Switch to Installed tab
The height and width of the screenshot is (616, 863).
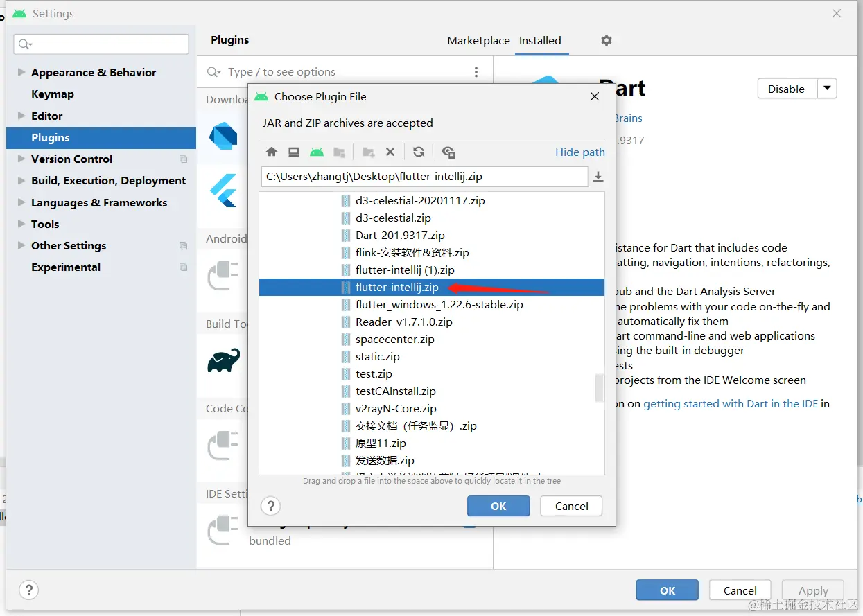pos(540,40)
